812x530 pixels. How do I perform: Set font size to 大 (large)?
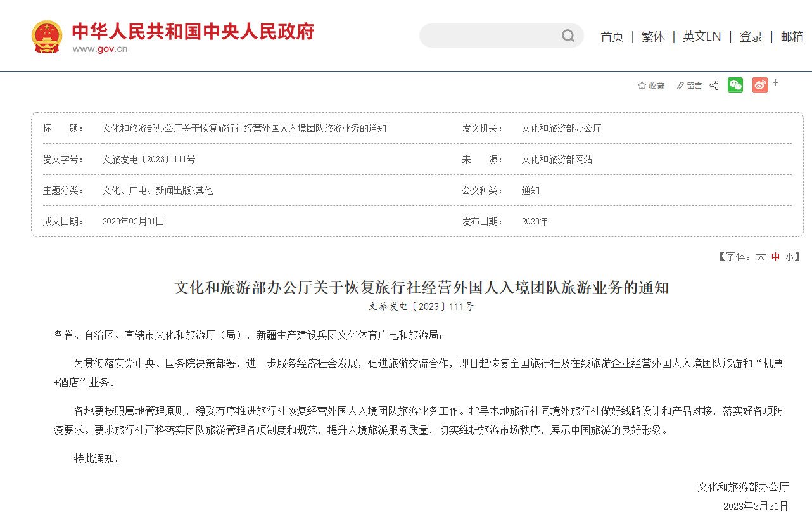click(x=760, y=256)
